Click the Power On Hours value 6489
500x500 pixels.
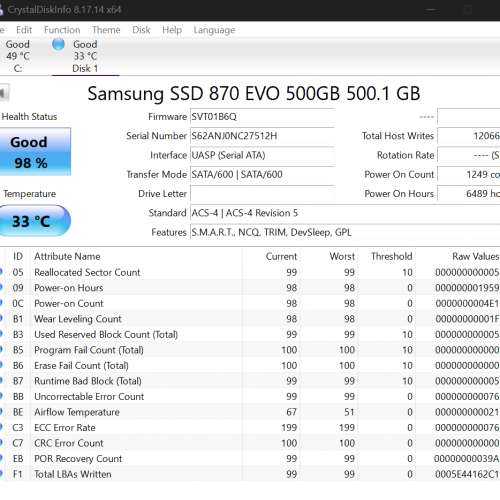point(469,194)
